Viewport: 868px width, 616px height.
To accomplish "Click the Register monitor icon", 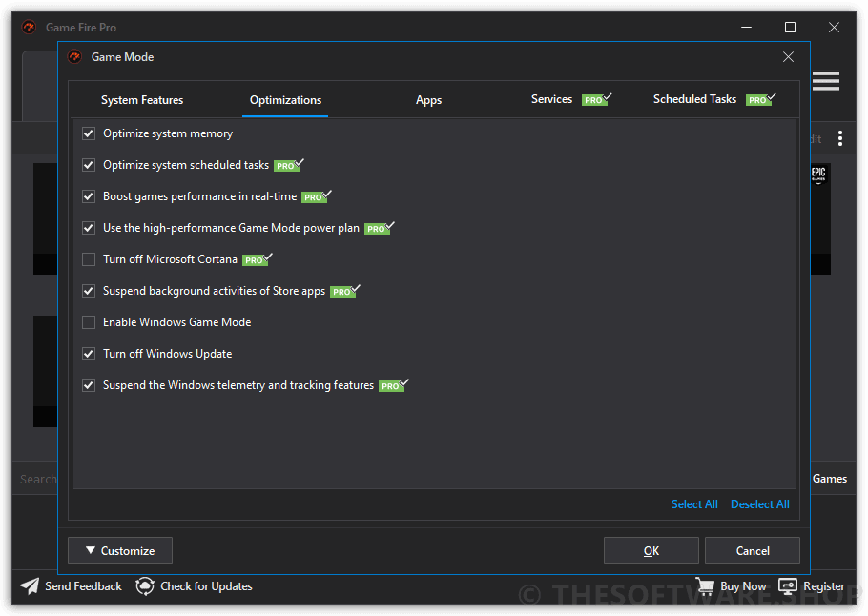I will click(x=788, y=586).
